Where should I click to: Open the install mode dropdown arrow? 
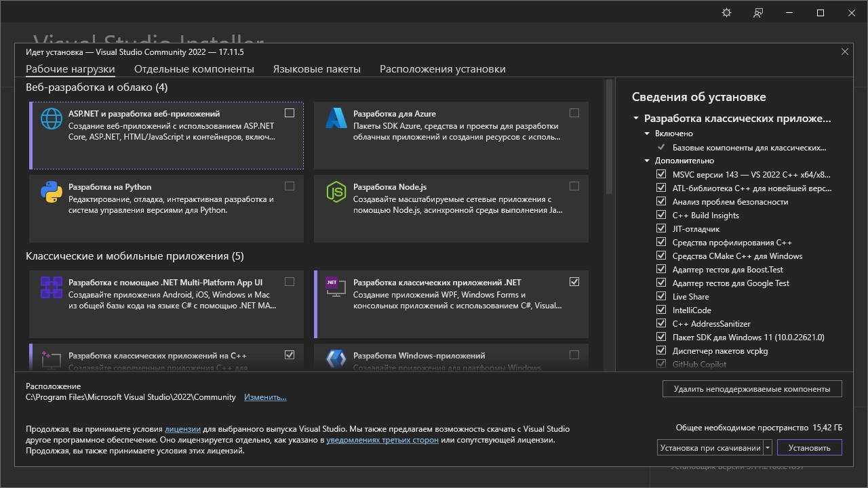coord(768,447)
